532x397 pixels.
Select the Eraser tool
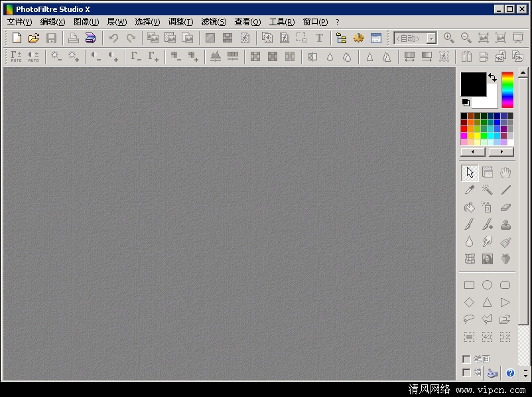point(505,207)
